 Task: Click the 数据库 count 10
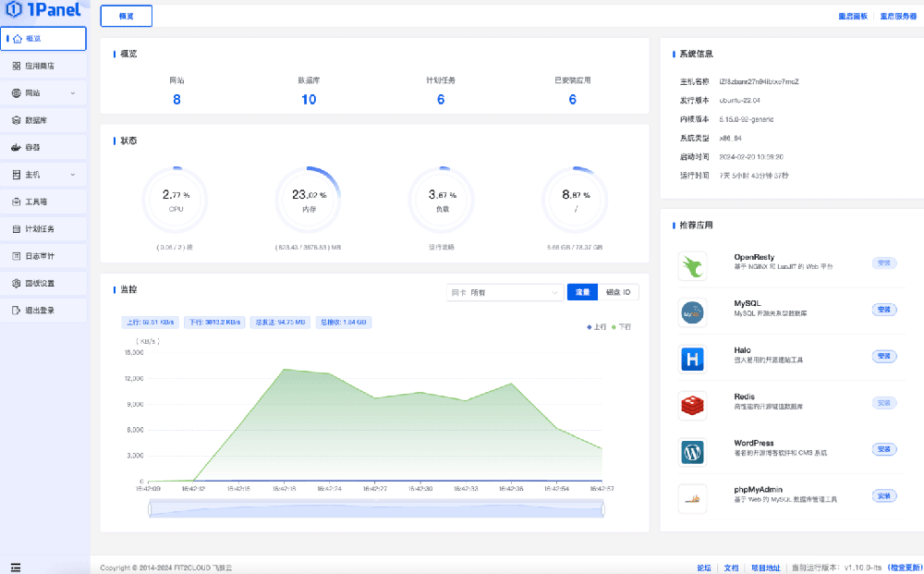tap(309, 100)
